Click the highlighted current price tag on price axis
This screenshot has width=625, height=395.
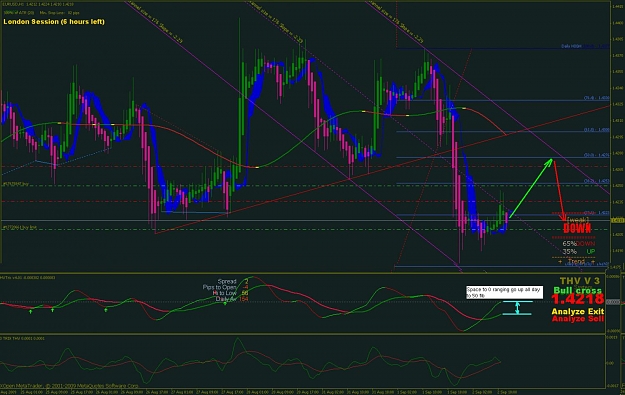click(x=617, y=220)
